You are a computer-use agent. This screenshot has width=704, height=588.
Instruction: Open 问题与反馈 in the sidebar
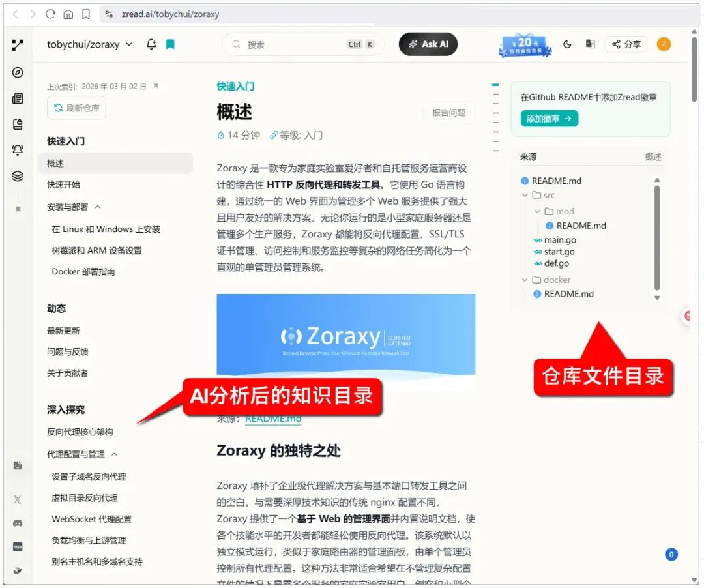click(x=68, y=352)
